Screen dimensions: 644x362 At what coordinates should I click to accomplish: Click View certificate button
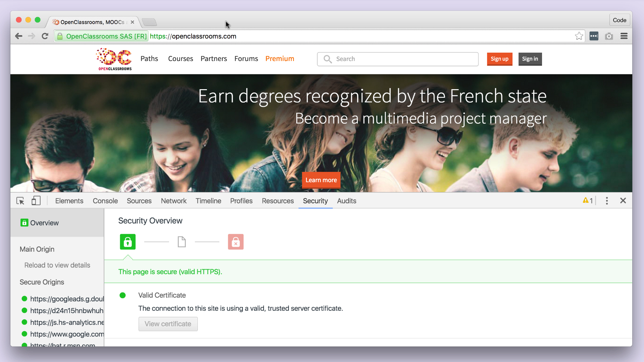(x=167, y=323)
